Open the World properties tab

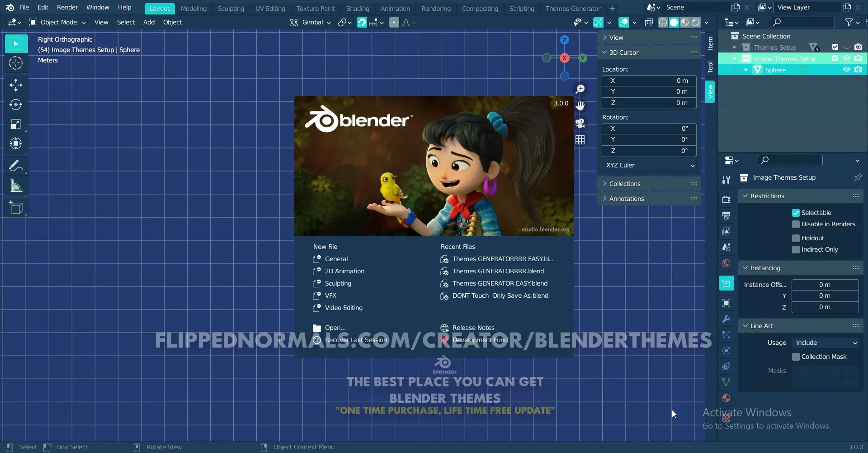click(726, 263)
